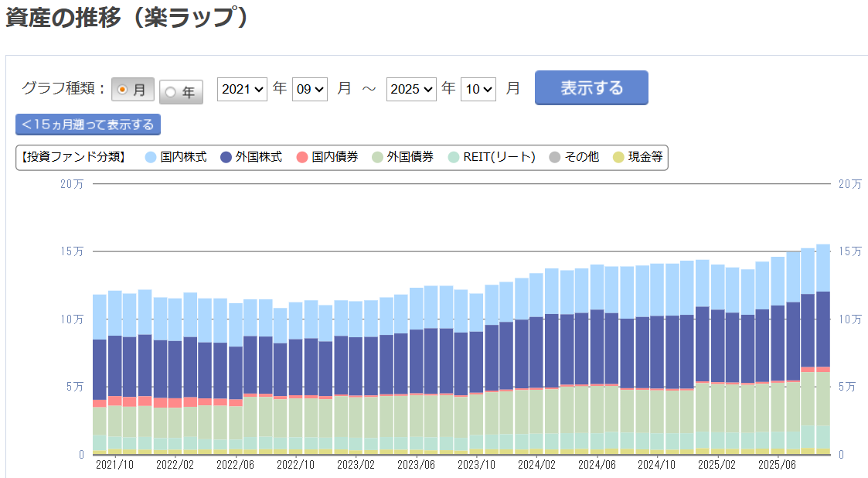Viewport: 868px width, 478px height.
Task: Open the end year 2025 dropdown
Action: [x=411, y=89]
